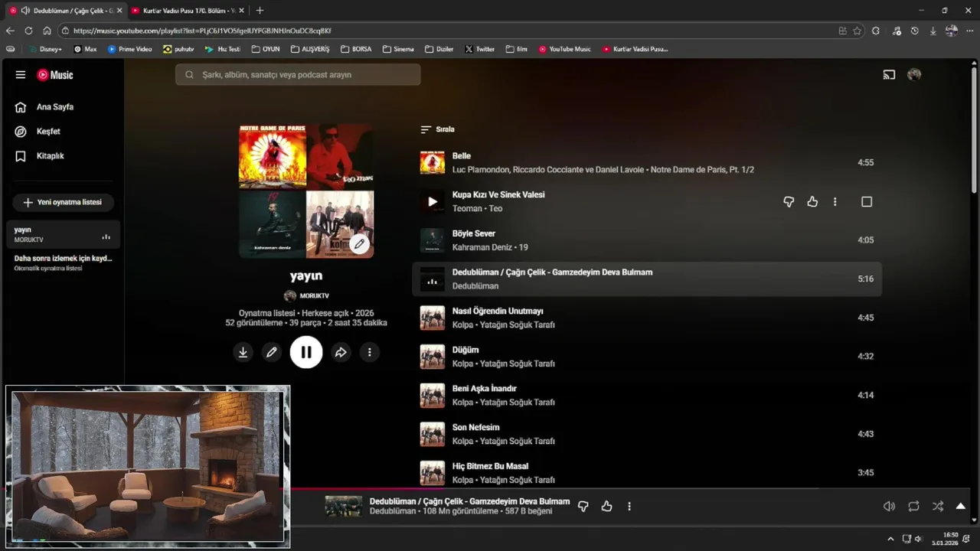Open browser home page
The width and height of the screenshot is (980, 551).
(x=47, y=31)
